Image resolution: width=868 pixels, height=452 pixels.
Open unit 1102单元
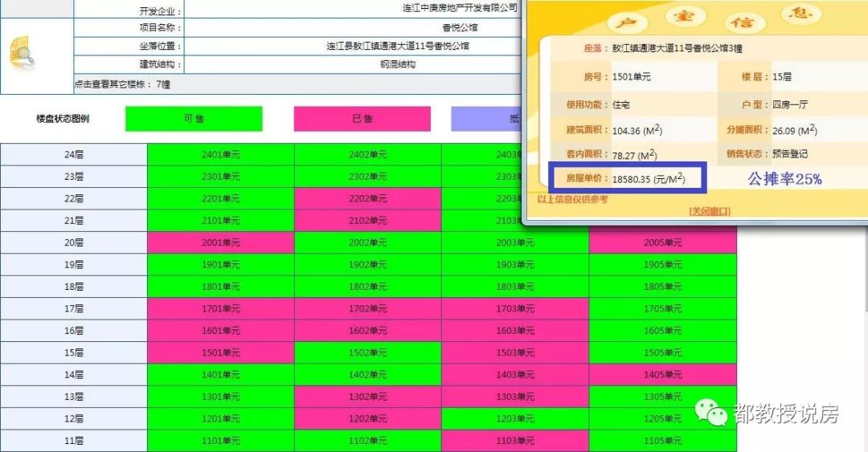pyautogui.click(x=367, y=441)
